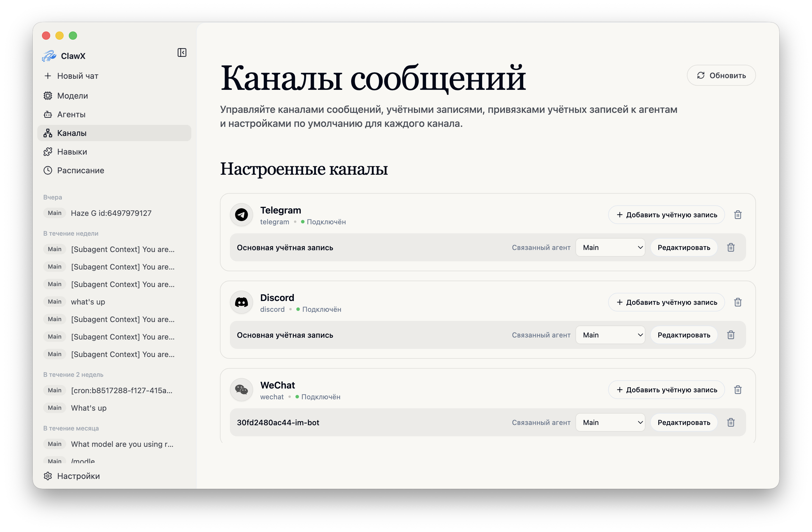Click the clock icon beside Расписание
This screenshot has height=532, width=812.
(48, 170)
